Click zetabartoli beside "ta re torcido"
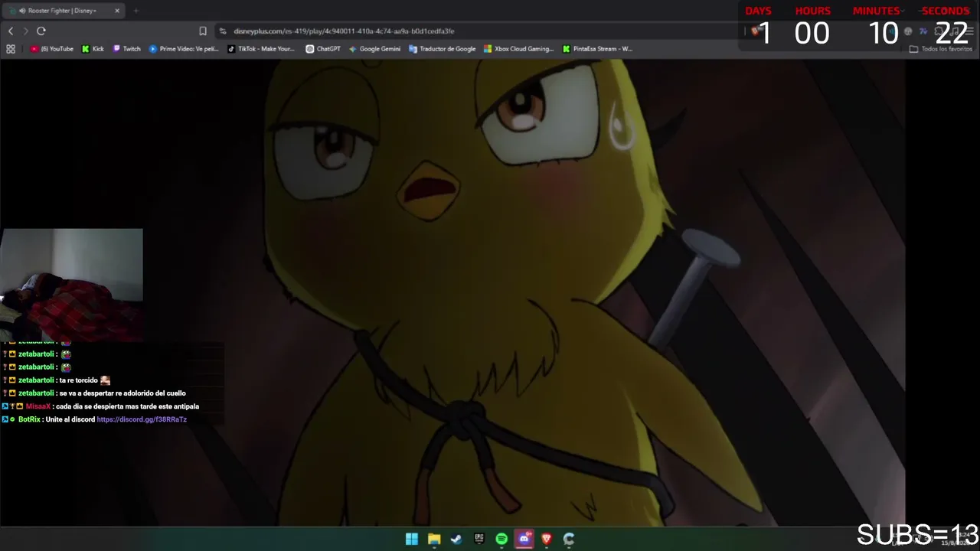Screen dimensions: 980x551 click(x=36, y=380)
